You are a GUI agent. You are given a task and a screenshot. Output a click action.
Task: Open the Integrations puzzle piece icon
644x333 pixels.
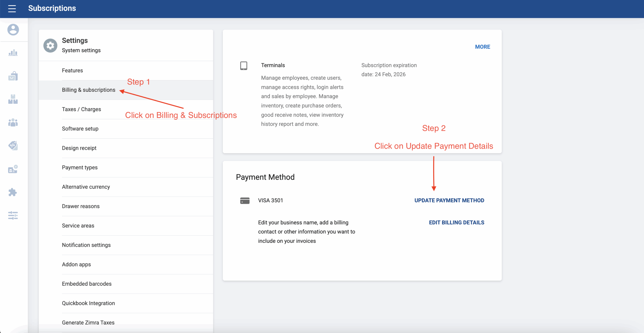click(13, 192)
